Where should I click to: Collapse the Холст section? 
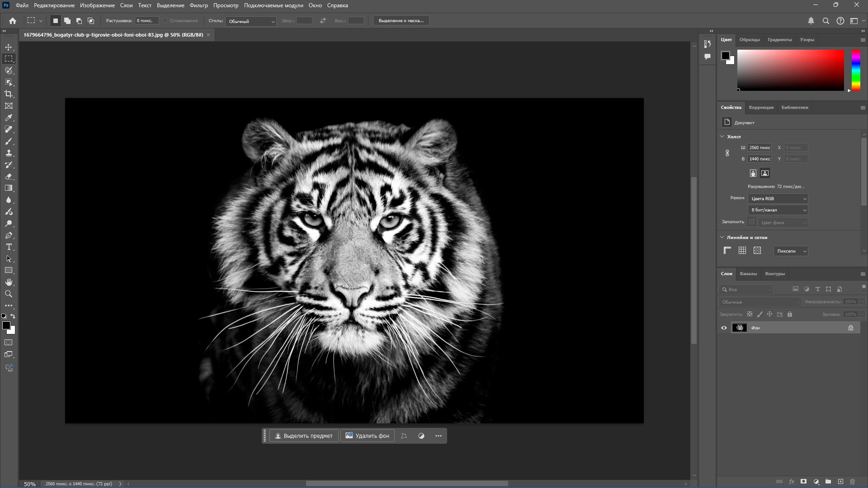(722, 136)
